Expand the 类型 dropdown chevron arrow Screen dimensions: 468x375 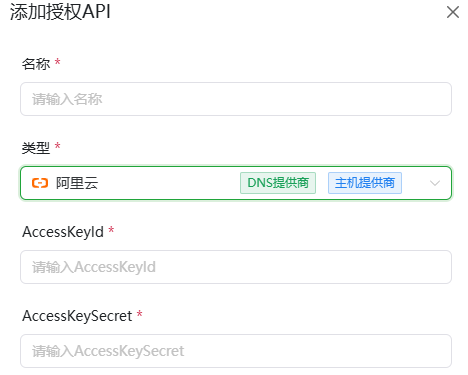435,183
